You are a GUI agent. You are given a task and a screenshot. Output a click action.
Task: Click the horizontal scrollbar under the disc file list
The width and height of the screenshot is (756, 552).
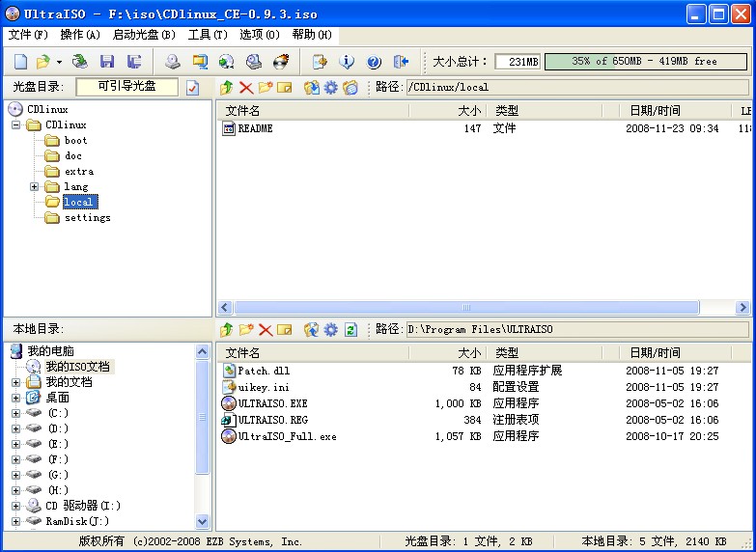(x=466, y=307)
